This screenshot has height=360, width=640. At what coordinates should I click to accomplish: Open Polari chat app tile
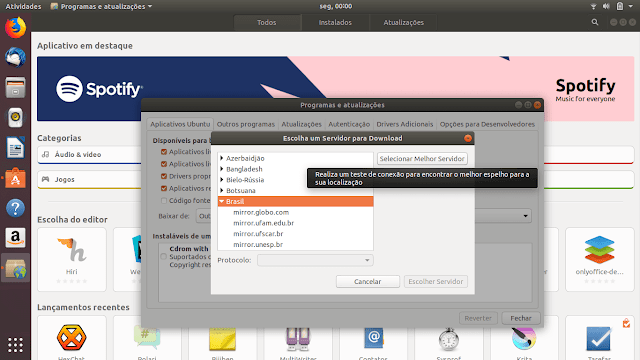tap(147, 338)
